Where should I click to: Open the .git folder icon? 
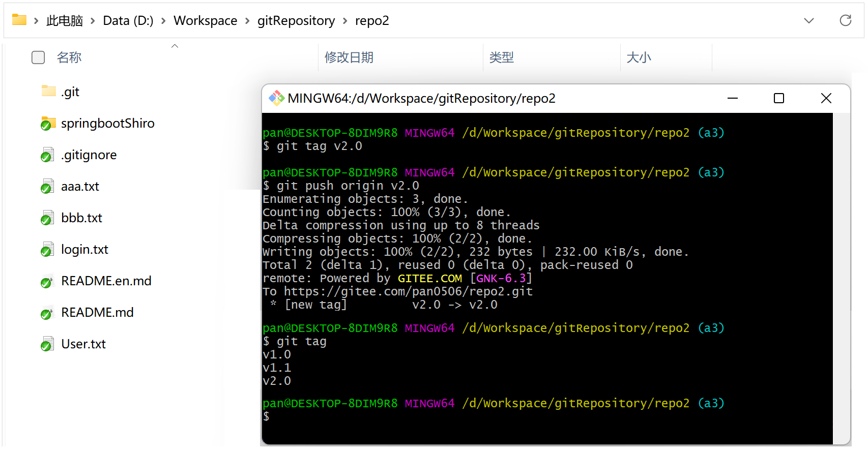coord(48,92)
